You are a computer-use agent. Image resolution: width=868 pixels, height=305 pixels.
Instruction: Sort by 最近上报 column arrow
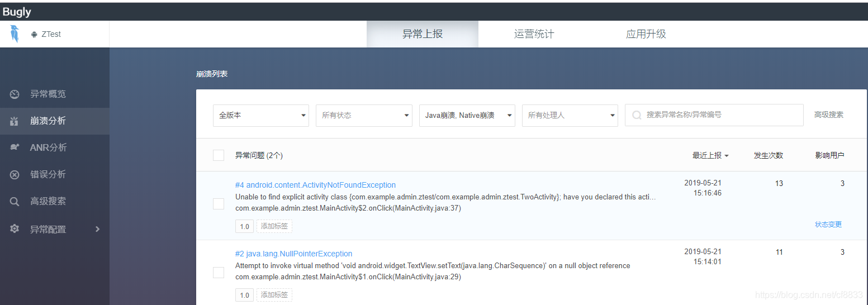(x=727, y=156)
